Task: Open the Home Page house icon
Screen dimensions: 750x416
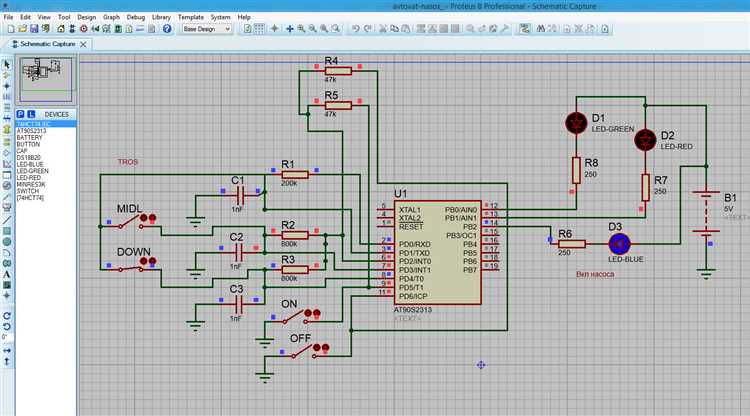Action: [x=61, y=29]
